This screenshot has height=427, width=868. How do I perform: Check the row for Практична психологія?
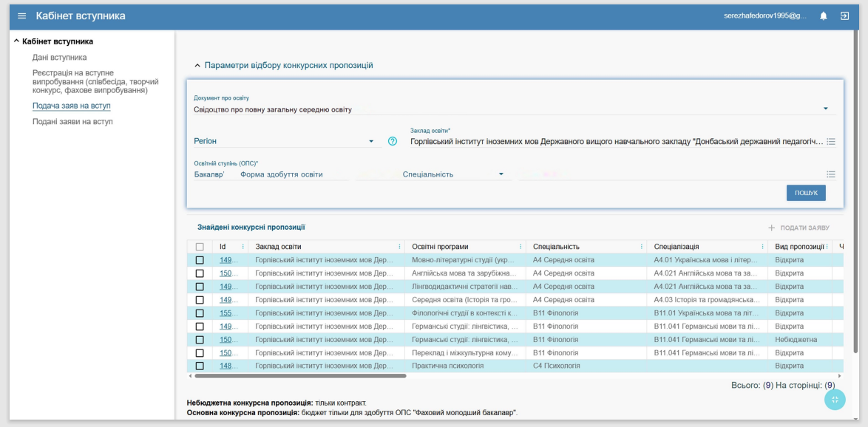pos(200,366)
